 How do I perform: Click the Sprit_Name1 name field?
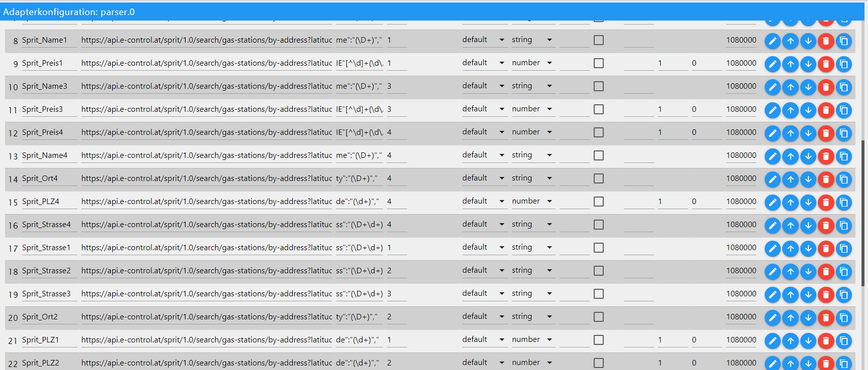(49, 40)
